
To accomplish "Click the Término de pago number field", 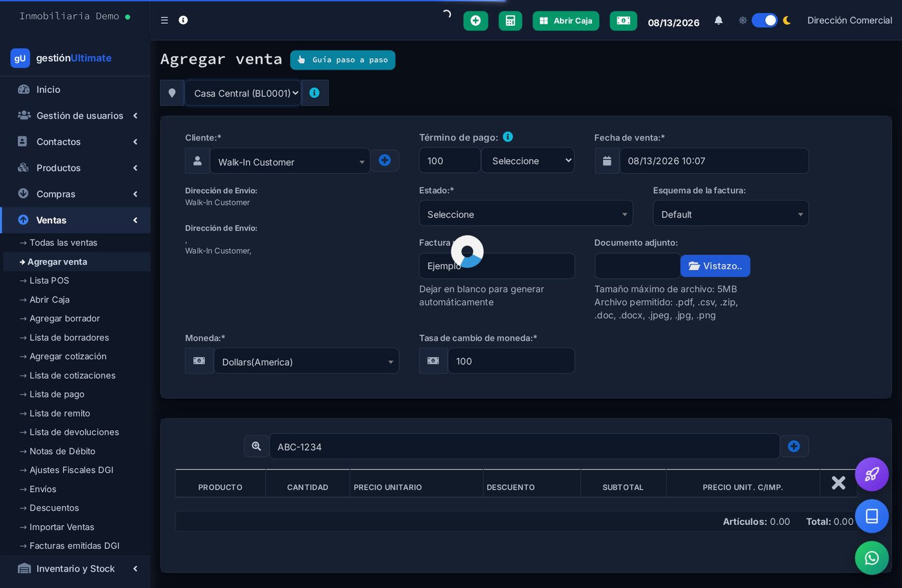I will 450,160.
